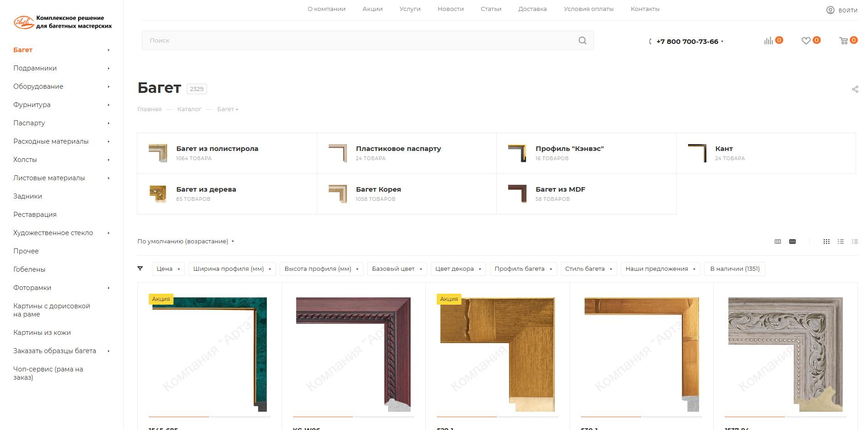Open the favorites heart icon
868x430 pixels.
806,41
